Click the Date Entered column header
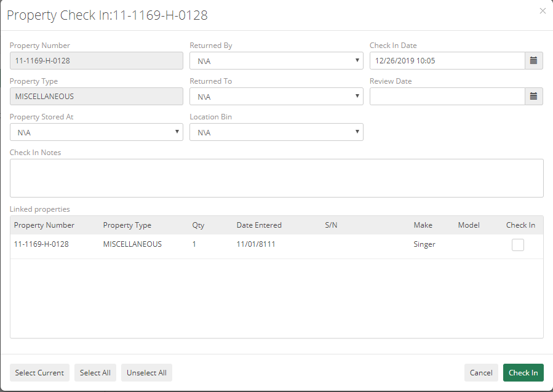The width and height of the screenshot is (553, 392). coord(259,225)
